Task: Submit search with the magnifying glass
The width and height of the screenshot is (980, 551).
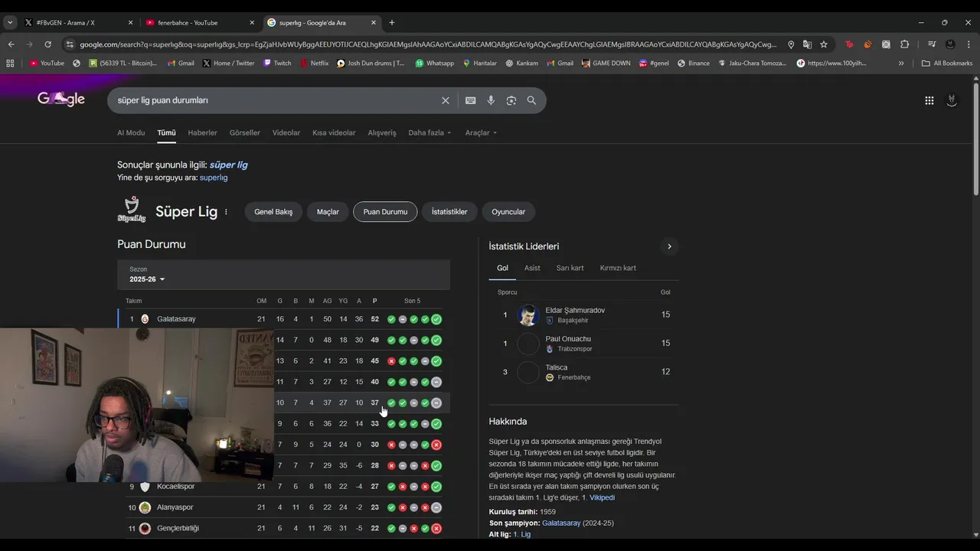Action: point(531,100)
